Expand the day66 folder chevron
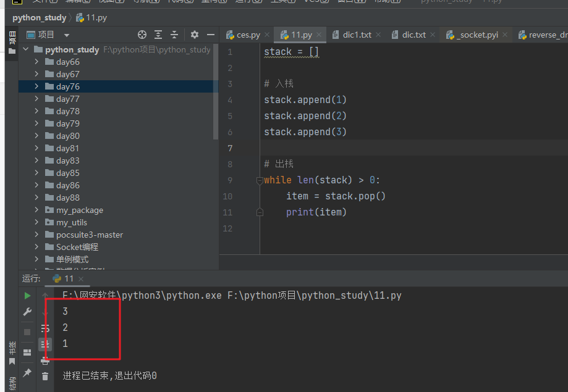The width and height of the screenshot is (568, 392). (x=36, y=62)
